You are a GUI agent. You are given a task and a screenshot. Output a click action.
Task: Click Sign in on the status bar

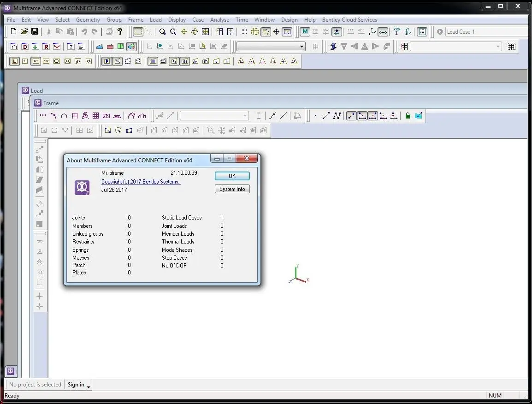[76, 384]
